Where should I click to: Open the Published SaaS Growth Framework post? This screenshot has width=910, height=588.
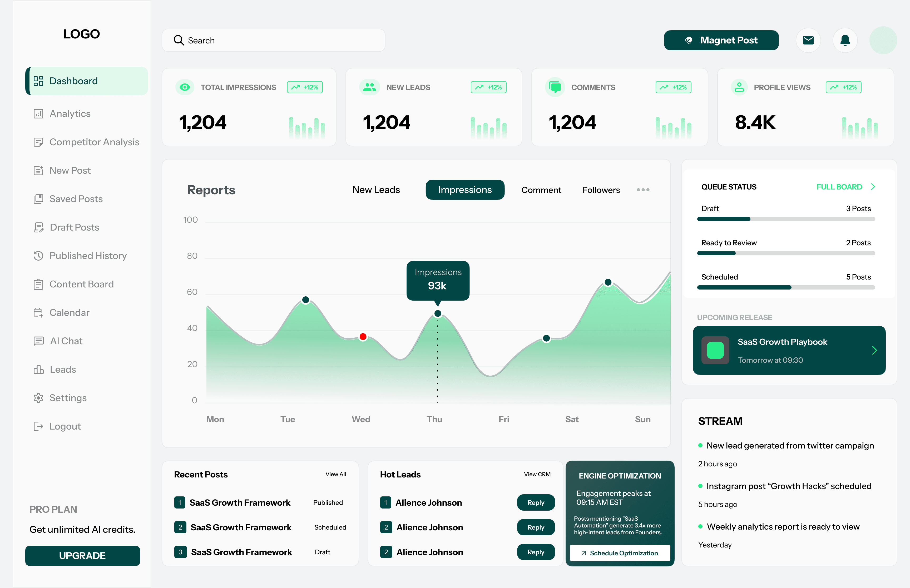240,502
